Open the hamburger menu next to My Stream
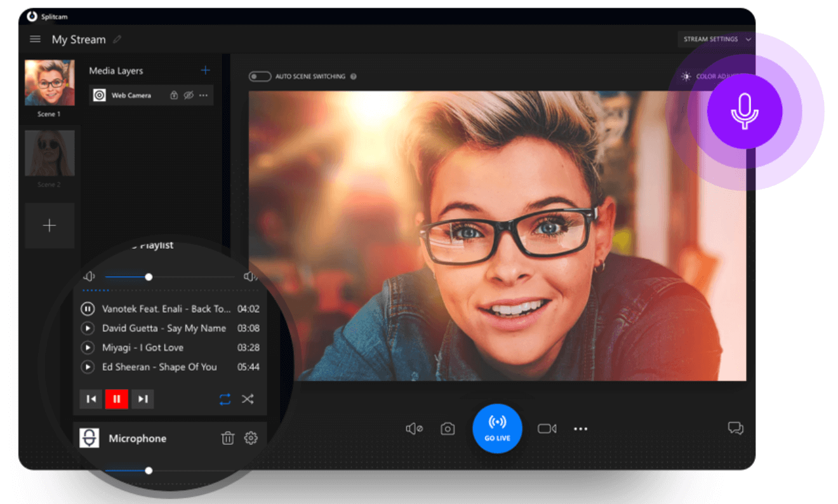The image size is (838, 504). click(35, 39)
